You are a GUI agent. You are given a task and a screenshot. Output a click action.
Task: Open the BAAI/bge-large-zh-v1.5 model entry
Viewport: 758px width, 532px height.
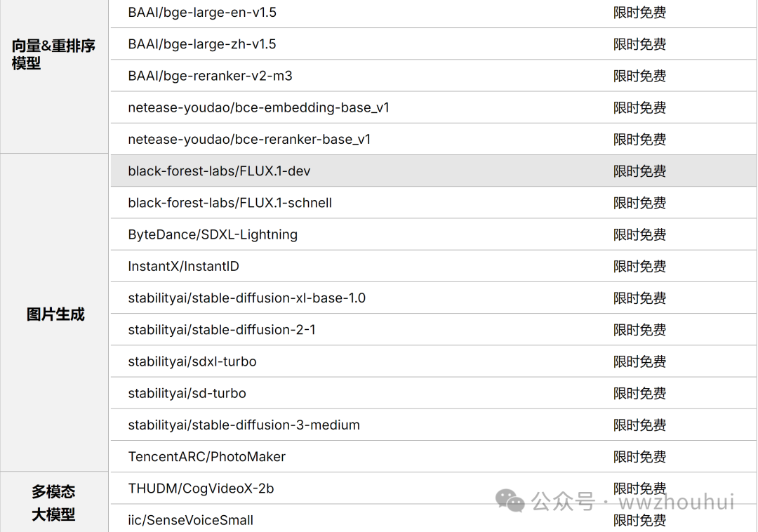point(202,44)
